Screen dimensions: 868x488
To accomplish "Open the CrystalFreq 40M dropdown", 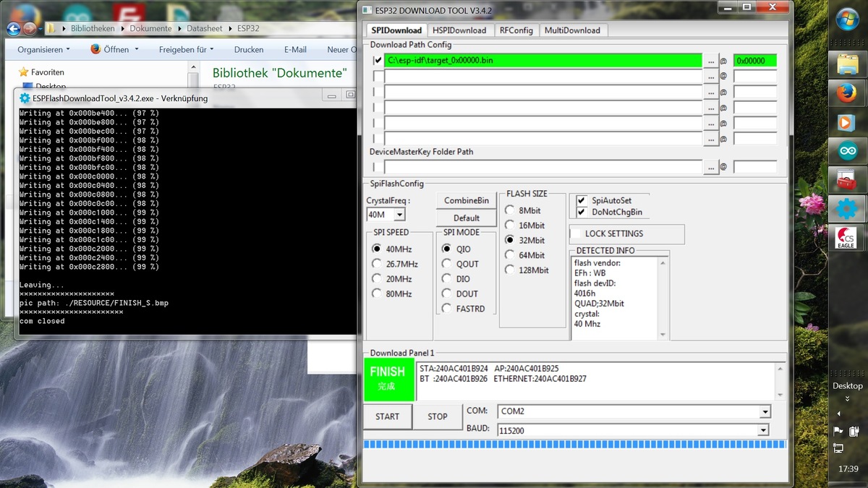I will (399, 215).
